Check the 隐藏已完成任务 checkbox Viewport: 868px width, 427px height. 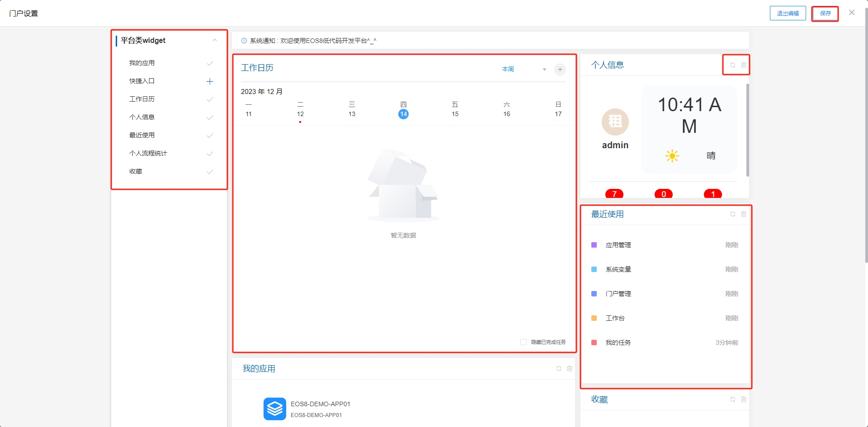(523, 342)
